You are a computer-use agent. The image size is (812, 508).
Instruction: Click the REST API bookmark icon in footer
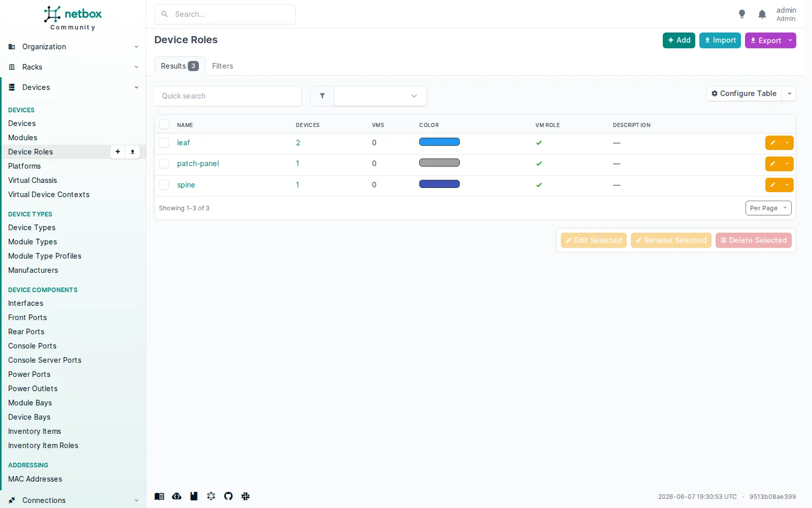click(194, 496)
